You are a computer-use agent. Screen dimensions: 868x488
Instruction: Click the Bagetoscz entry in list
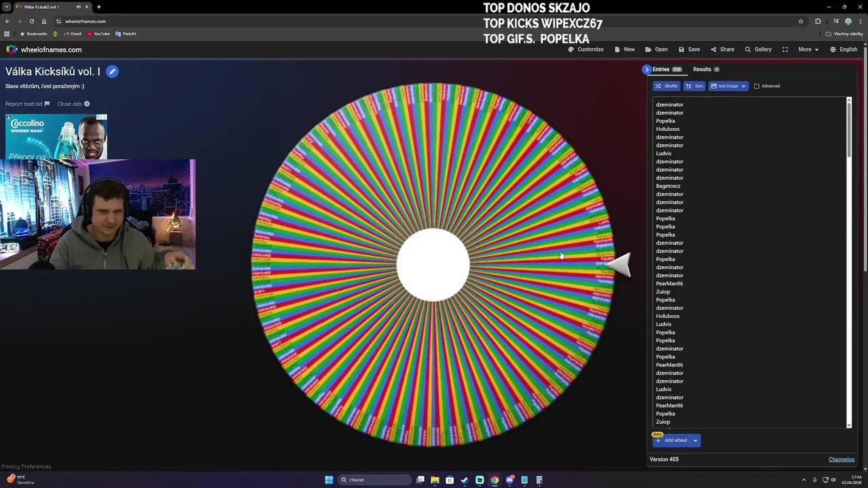pos(668,186)
